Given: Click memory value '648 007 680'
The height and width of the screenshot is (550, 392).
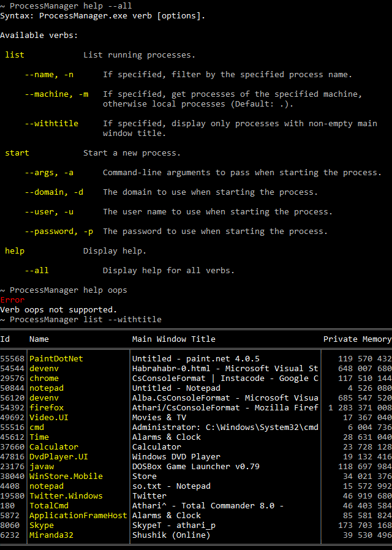Looking at the screenshot, I should pyautogui.click(x=364, y=369).
